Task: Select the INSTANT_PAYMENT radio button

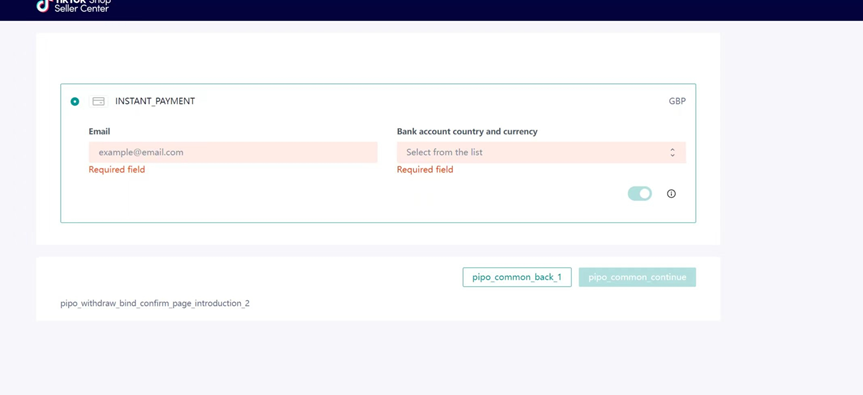Action: click(x=75, y=101)
